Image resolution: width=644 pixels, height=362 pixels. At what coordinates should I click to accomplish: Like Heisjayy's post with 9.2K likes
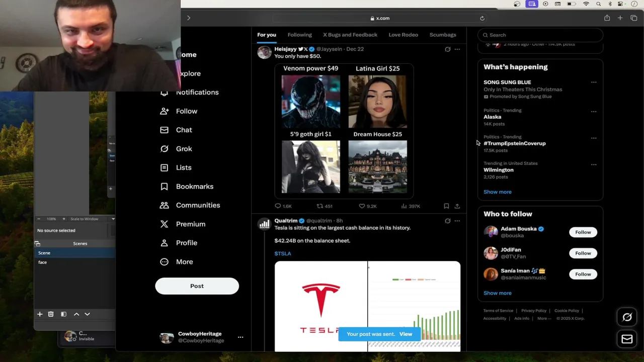click(x=361, y=206)
